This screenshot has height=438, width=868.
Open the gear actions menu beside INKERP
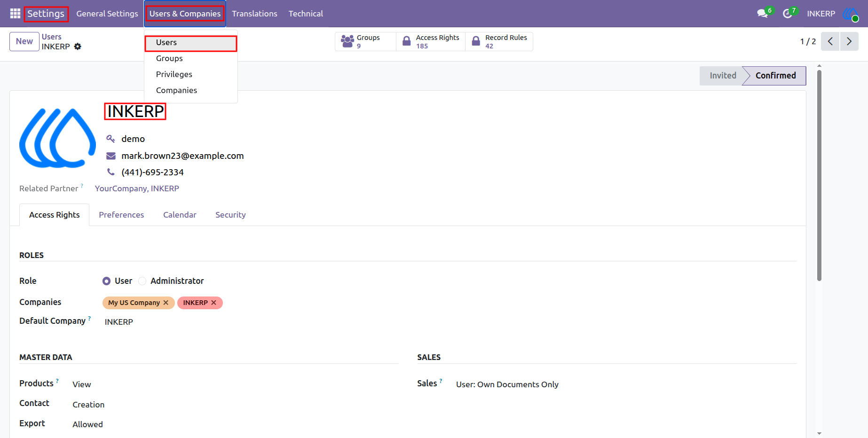(x=78, y=47)
